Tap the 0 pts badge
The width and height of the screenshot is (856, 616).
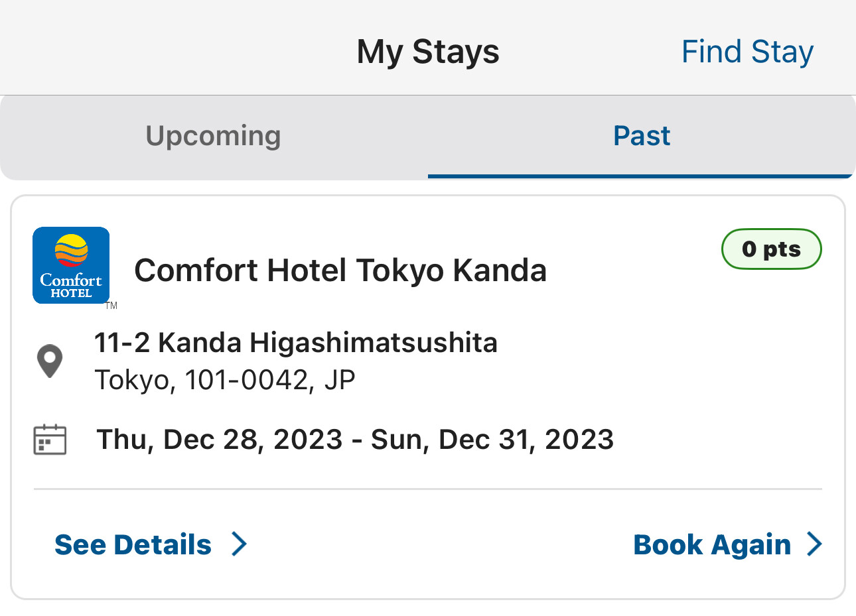coord(771,249)
